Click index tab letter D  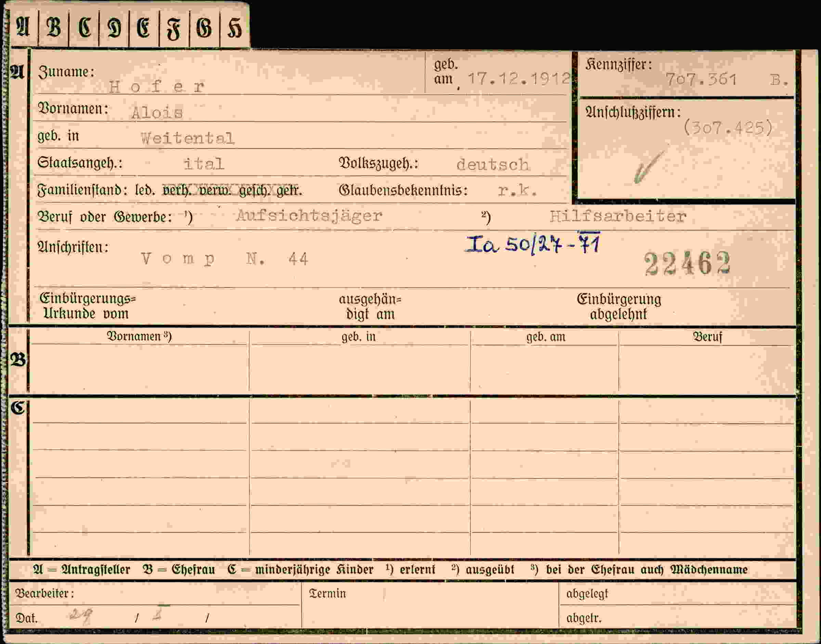114,28
